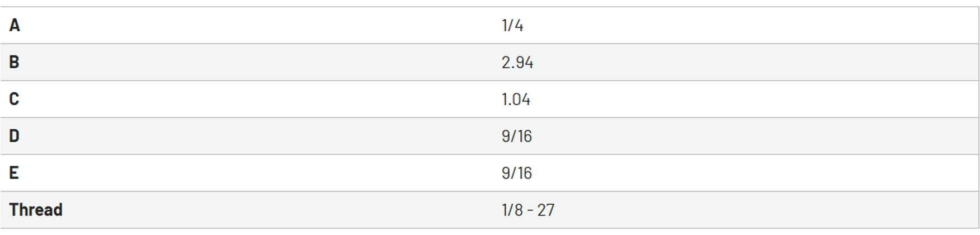
Task: Click the denominator 4 in row A's value
Action: [x=519, y=26]
